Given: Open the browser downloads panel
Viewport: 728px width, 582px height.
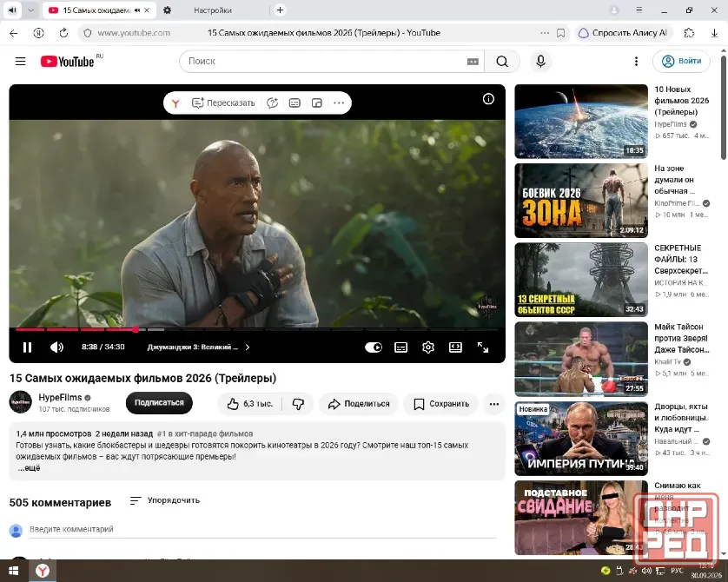Looking at the screenshot, I should click(714, 33).
